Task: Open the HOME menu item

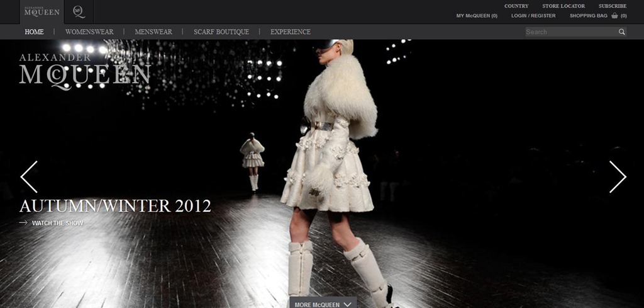Action: (34, 31)
